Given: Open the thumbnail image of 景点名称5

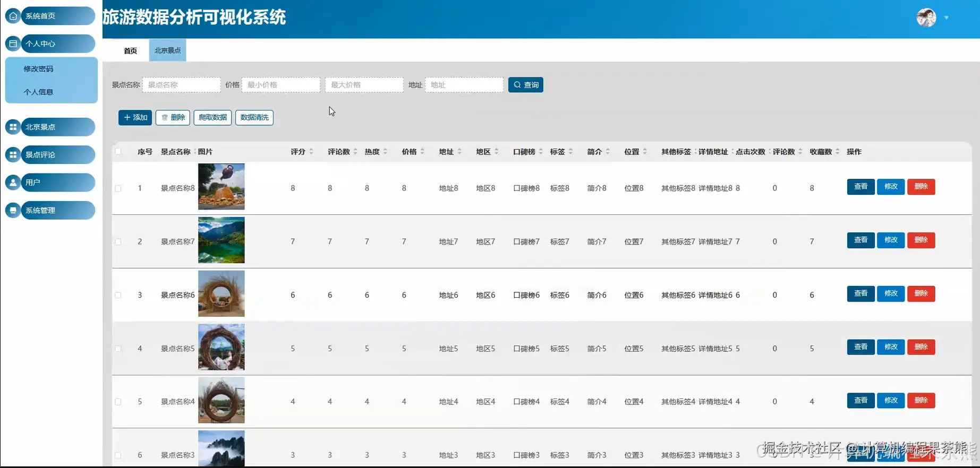Looking at the screenshot, I should pyautogui.click(x=221, y=347).
